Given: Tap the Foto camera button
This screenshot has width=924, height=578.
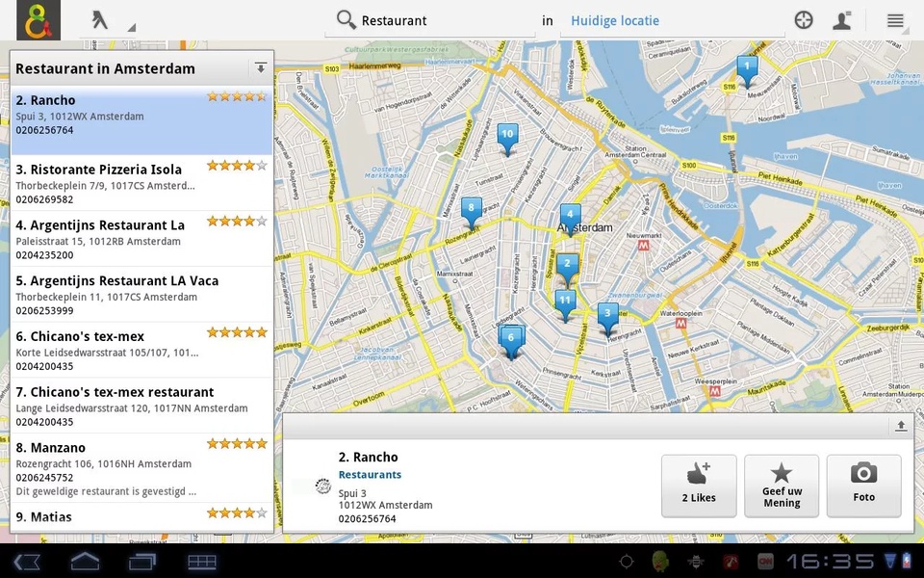Looking at the screenshot, I should (864, 486).
